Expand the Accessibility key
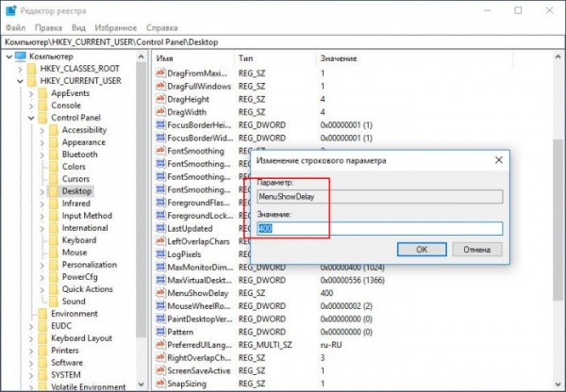The image size is (566, 392). pyautogui.click(x=42, y=130)
